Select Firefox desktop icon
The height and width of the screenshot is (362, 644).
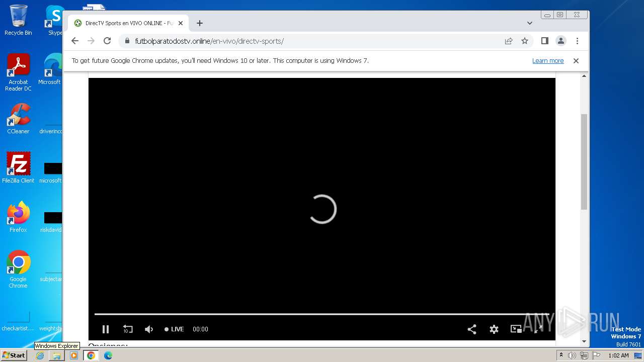pyautogui.click(x=18, y=217)
